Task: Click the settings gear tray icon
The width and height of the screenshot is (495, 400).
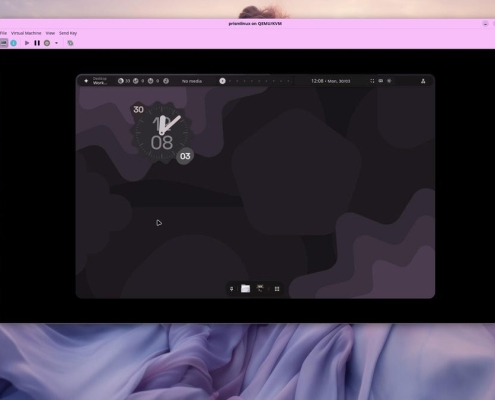Action: [389, 81]
